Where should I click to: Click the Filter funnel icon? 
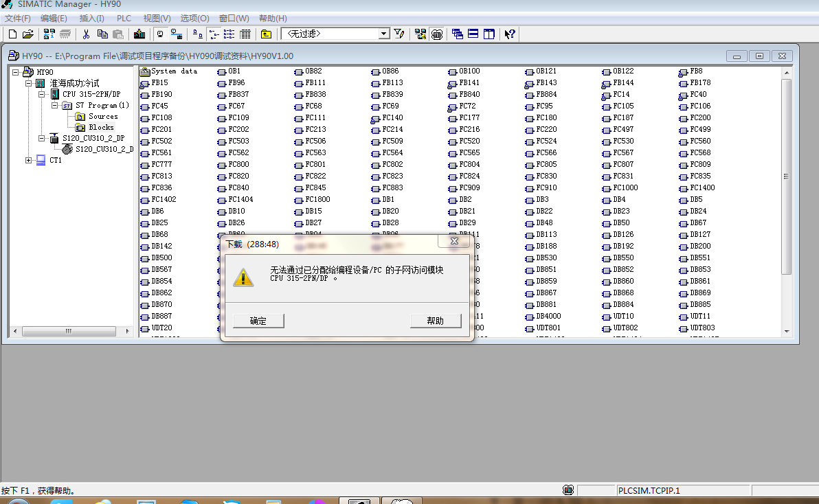coord(399,34)
